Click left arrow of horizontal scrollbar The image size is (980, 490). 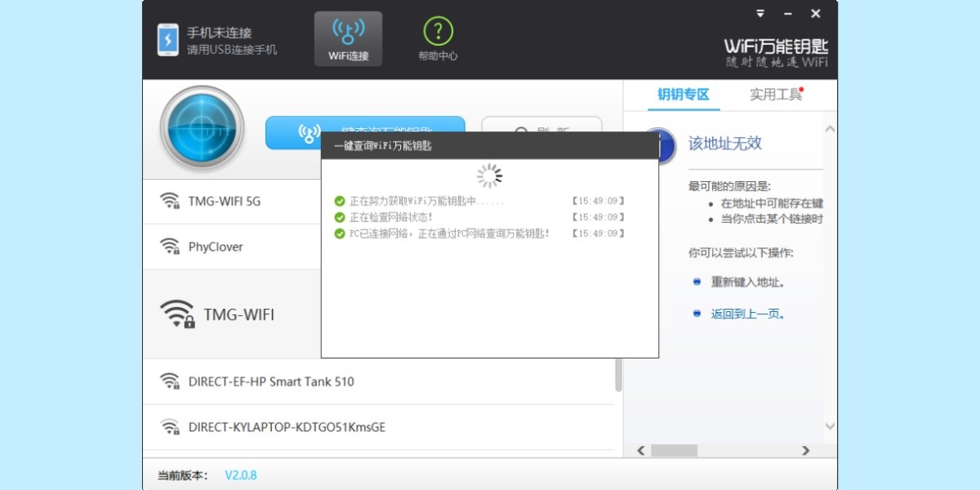[x=641, y=451]
